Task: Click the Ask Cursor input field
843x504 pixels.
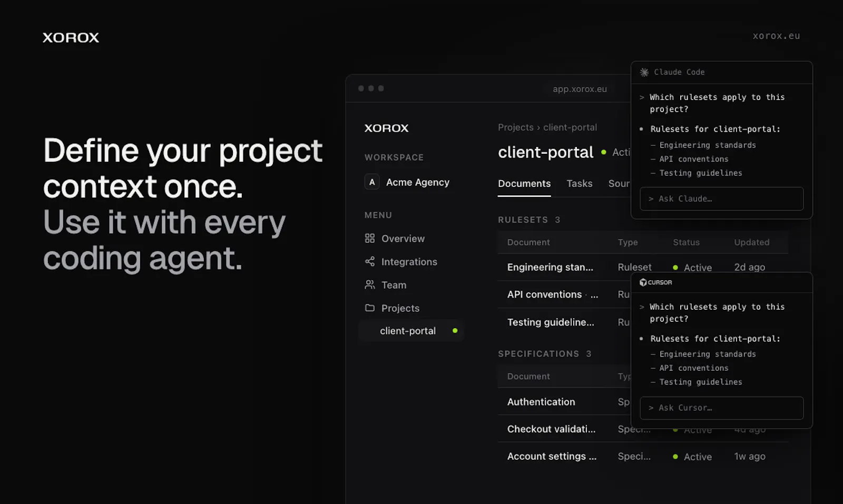Action: 721,408
